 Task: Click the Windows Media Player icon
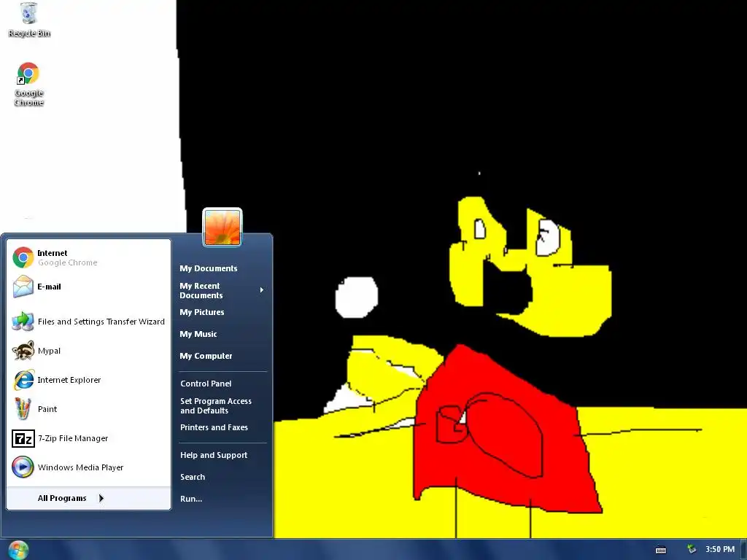click(23, 467)
